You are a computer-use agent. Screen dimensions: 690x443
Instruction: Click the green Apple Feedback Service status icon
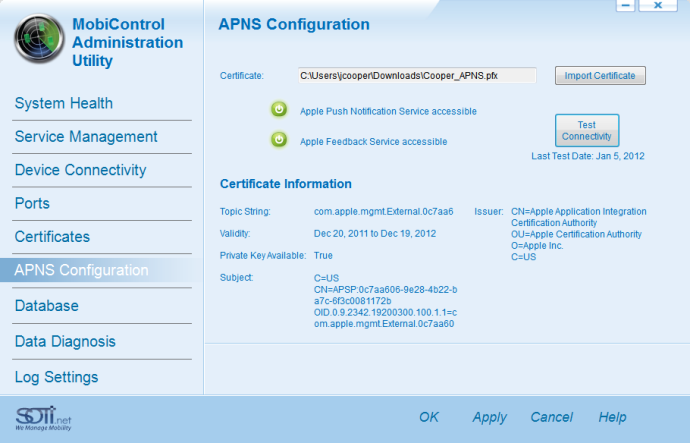click(279, 140)
